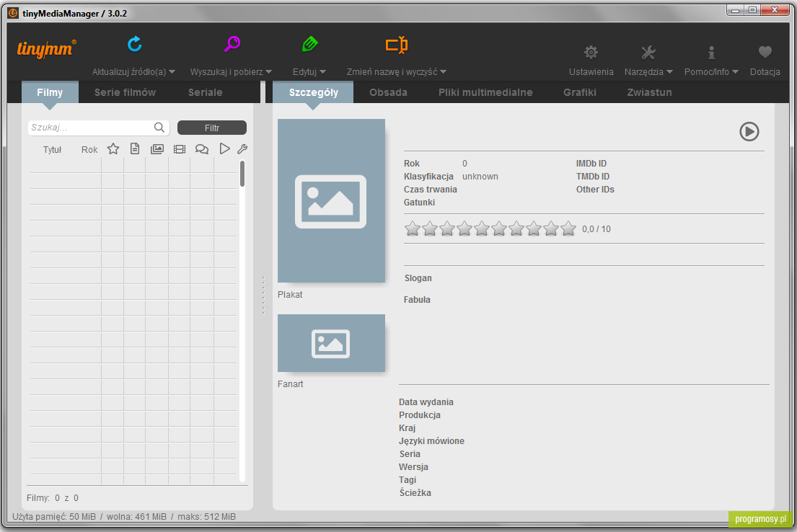Click the tinymm logo
Screen dimensions: 797x532
pyautogui.click(x=47, y=49)
